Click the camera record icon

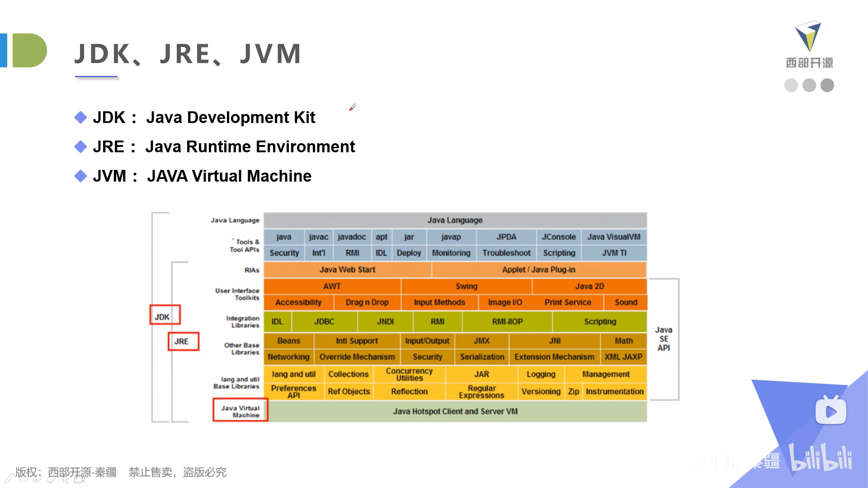79,479
